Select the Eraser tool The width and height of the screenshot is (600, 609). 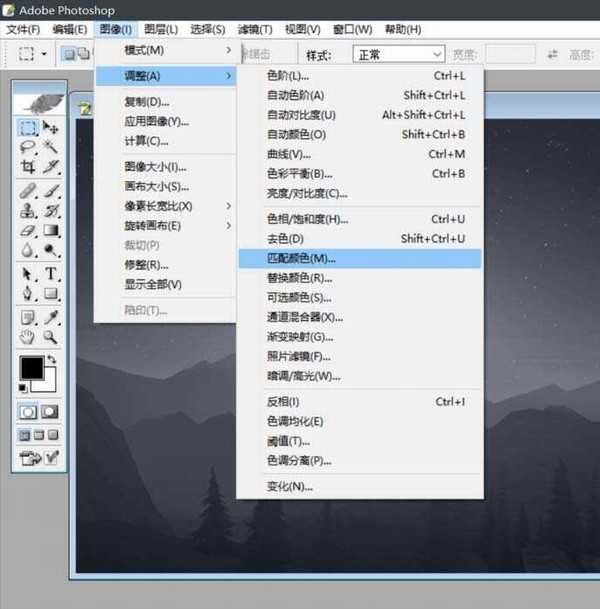[28, 230]
